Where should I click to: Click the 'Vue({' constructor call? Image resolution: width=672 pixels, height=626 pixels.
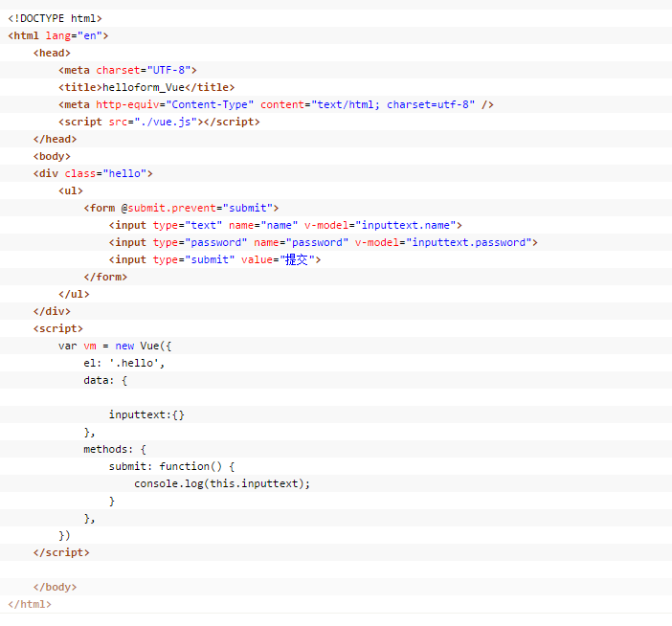156,346
